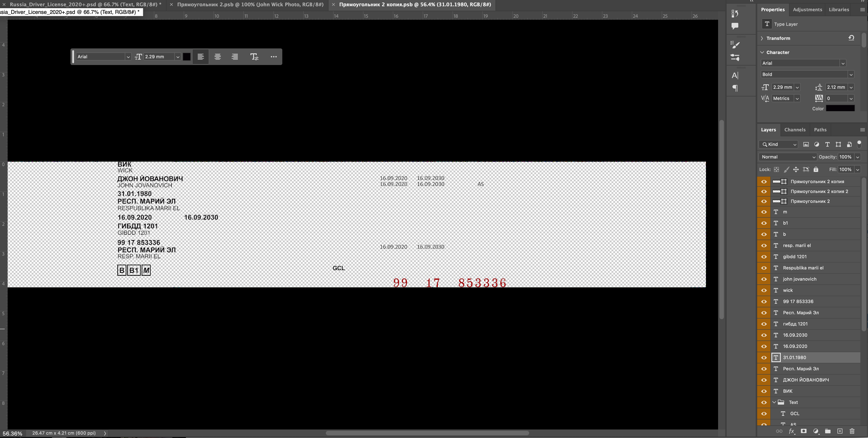The width and height of the screenshot is (868, 438).
Task: Hide the gibdd 1201 layer
Action: 764,256
